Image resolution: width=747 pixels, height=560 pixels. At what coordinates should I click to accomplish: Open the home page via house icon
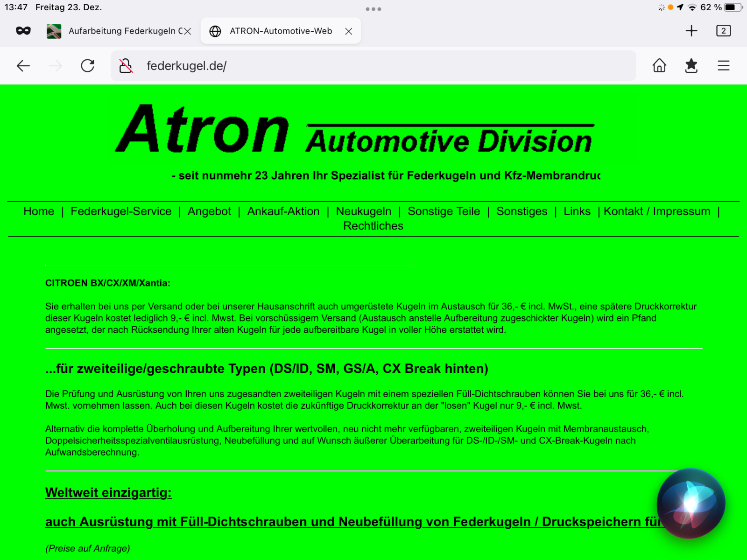[659, 66]
